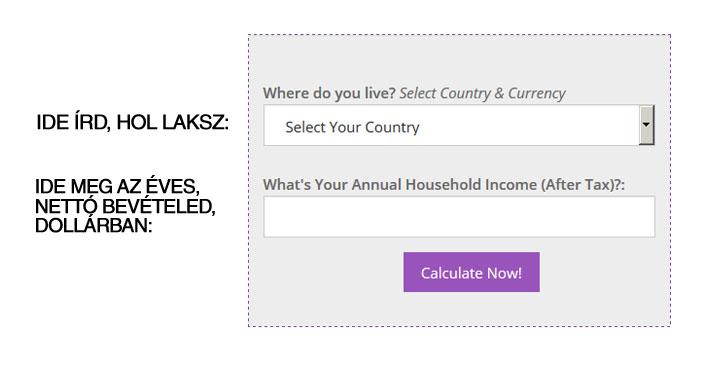
Task: Click the 'Where do you live?' label
Action: pos(329,93)
